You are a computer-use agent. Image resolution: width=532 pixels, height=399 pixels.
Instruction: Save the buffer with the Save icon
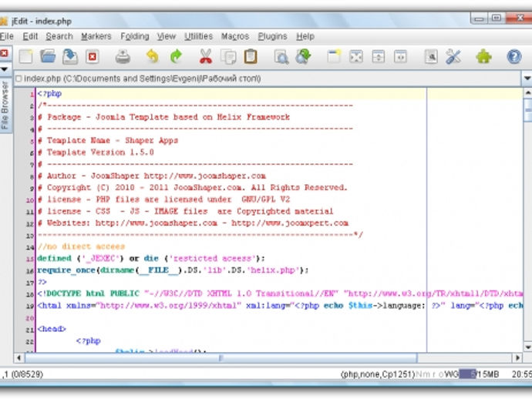70,56
